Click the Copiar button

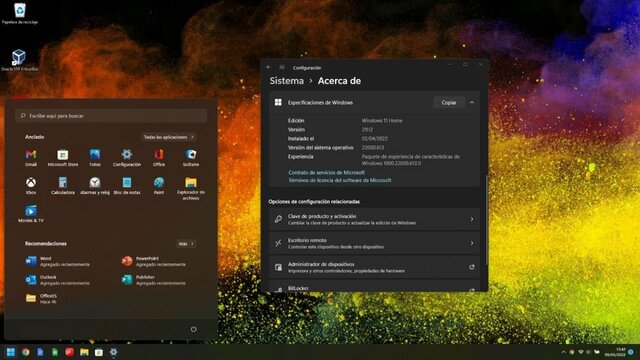pos(449,102)
